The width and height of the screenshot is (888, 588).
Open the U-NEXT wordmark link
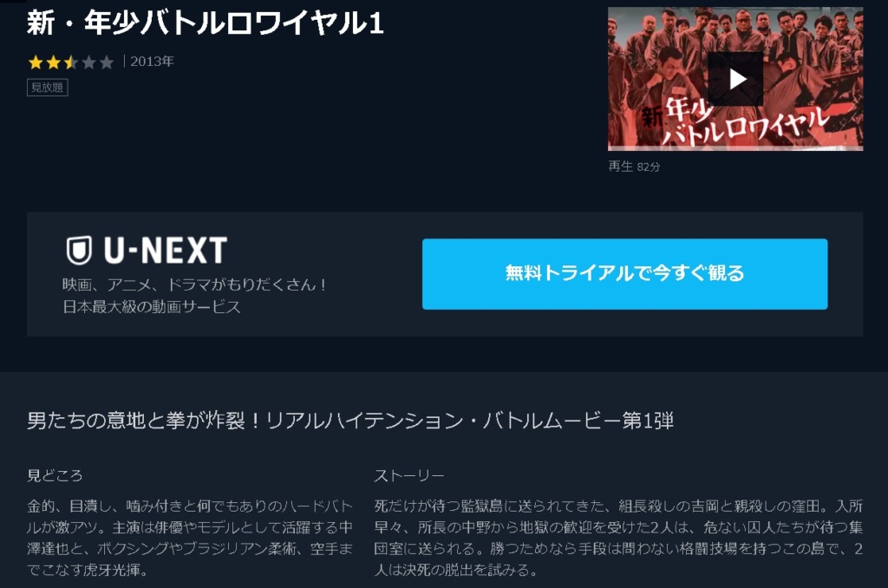166,251
